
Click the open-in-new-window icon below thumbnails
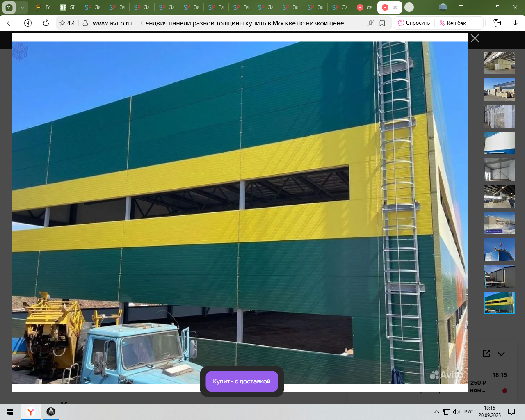point(486,354)
